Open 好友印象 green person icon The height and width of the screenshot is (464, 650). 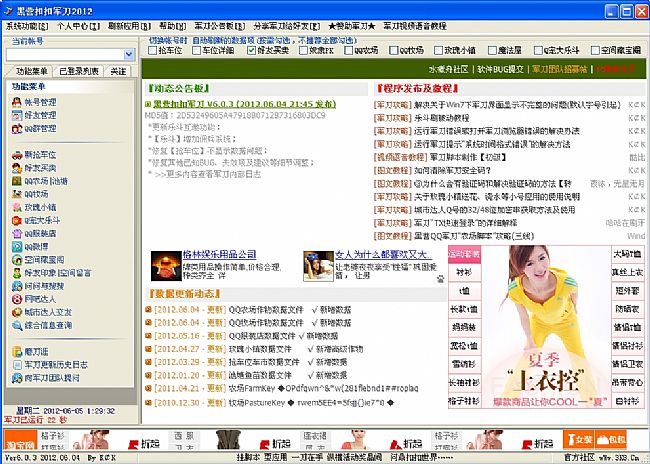click(17, 273)
